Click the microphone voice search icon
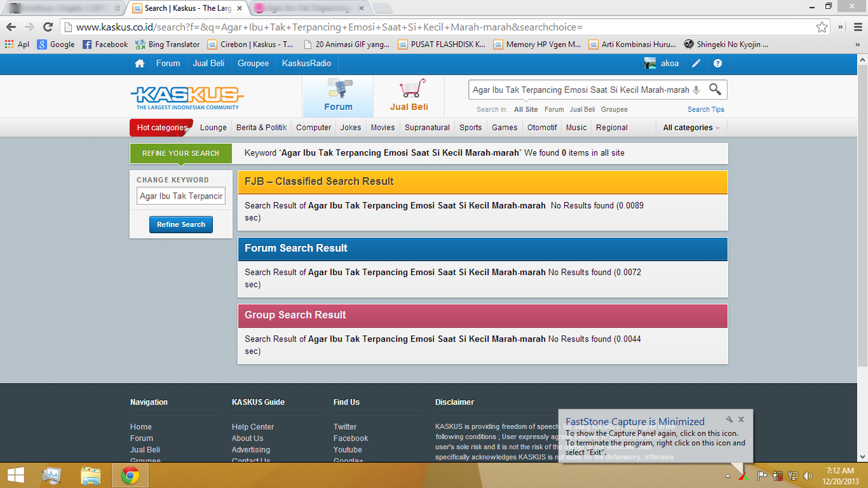The width and height of the screenshot is (868, 488). tap(696, 89)
